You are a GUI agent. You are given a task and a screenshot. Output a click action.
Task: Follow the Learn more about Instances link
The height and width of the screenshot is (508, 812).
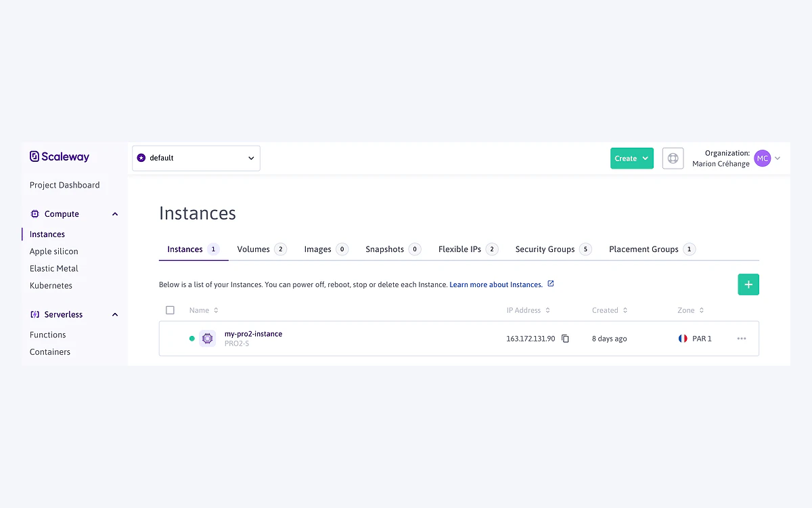coord(496,284)
